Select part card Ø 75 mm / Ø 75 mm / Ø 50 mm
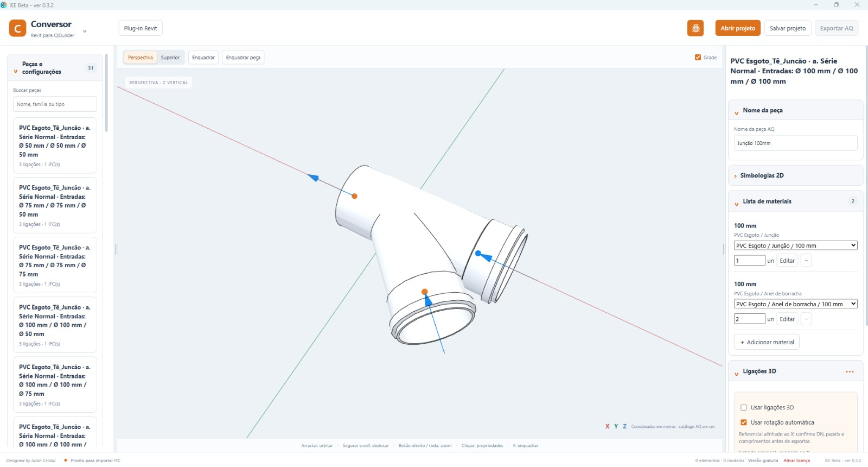Screen dimensions: 868x467 (x=55, y=205)
